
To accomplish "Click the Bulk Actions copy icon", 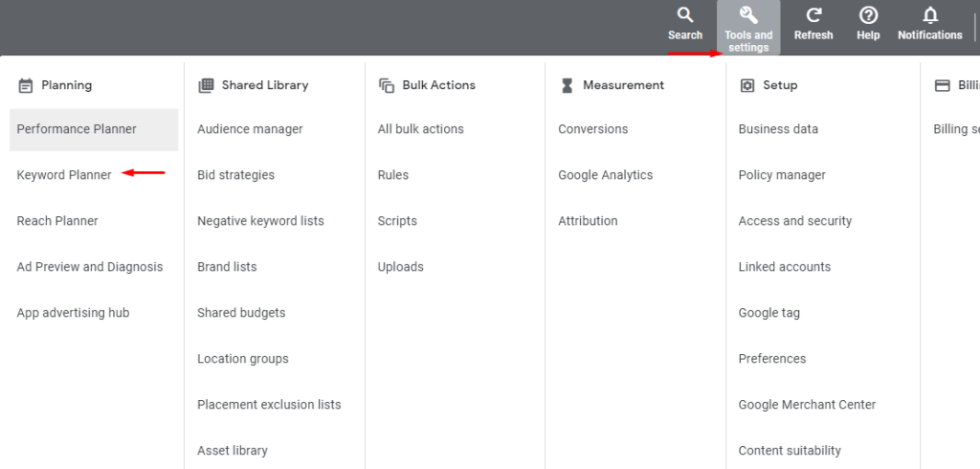I will (387, 85).
